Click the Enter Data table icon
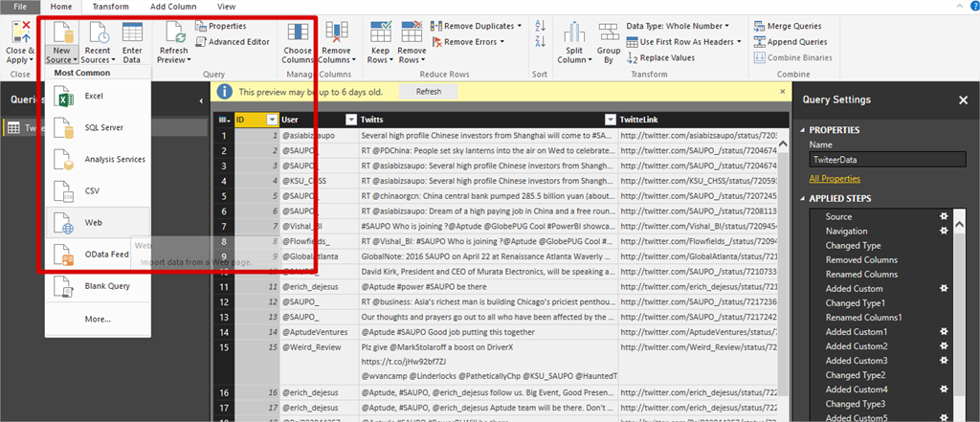Screen dimensions: 980x422 (132, 32)
